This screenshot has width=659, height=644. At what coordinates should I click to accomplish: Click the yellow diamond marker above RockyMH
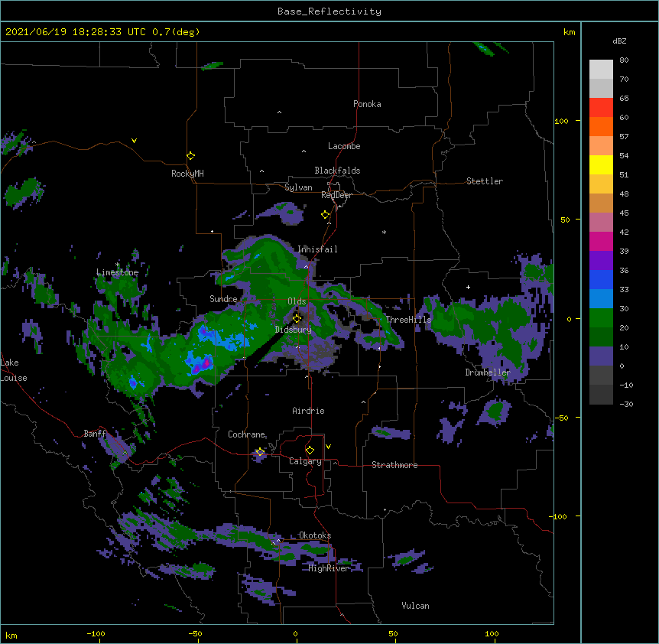[190, 156]
